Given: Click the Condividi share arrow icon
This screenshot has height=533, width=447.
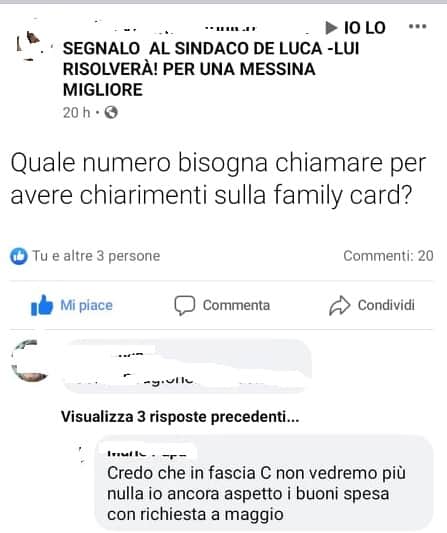Looking at the screenshot, I should 339,305.
